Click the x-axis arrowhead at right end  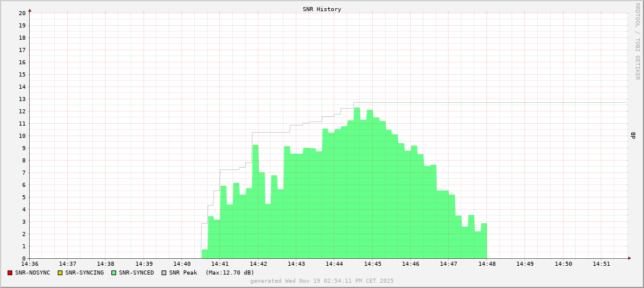(x=629, y=258)
